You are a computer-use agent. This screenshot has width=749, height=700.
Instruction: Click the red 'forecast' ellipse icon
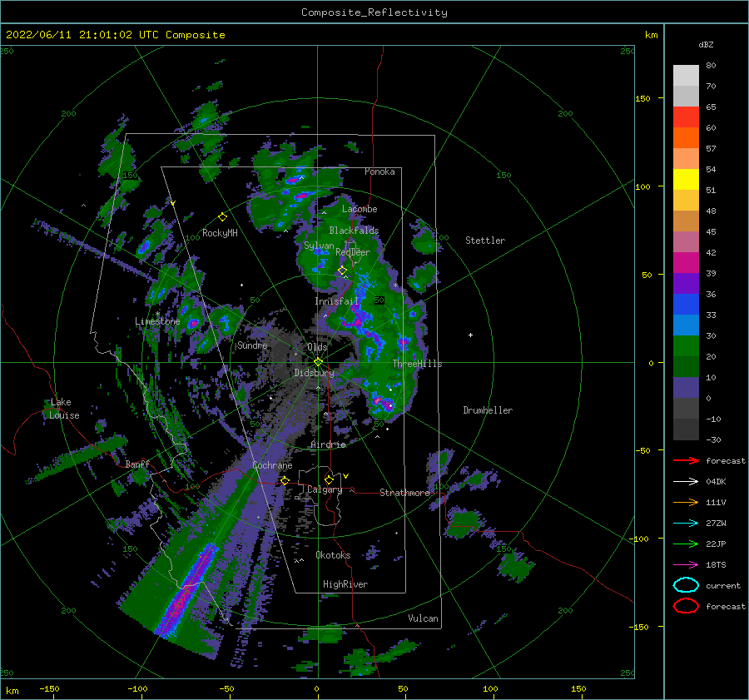coord(686,606)
